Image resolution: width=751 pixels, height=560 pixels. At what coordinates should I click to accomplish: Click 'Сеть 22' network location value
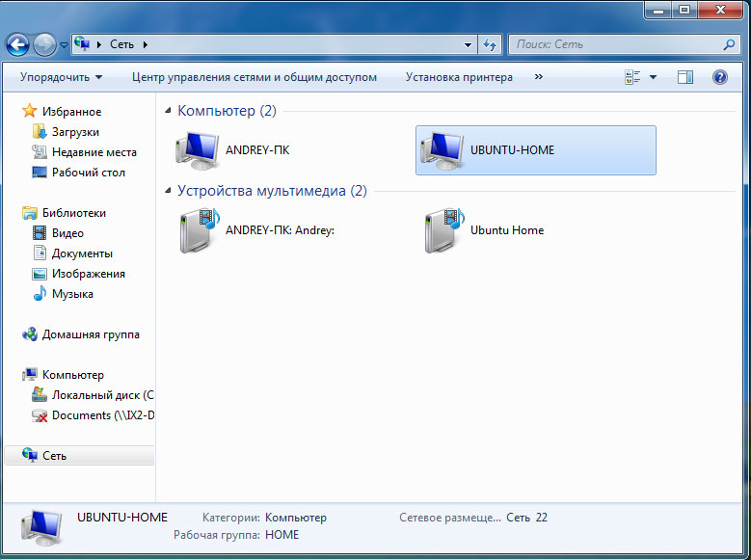point(526,518)
